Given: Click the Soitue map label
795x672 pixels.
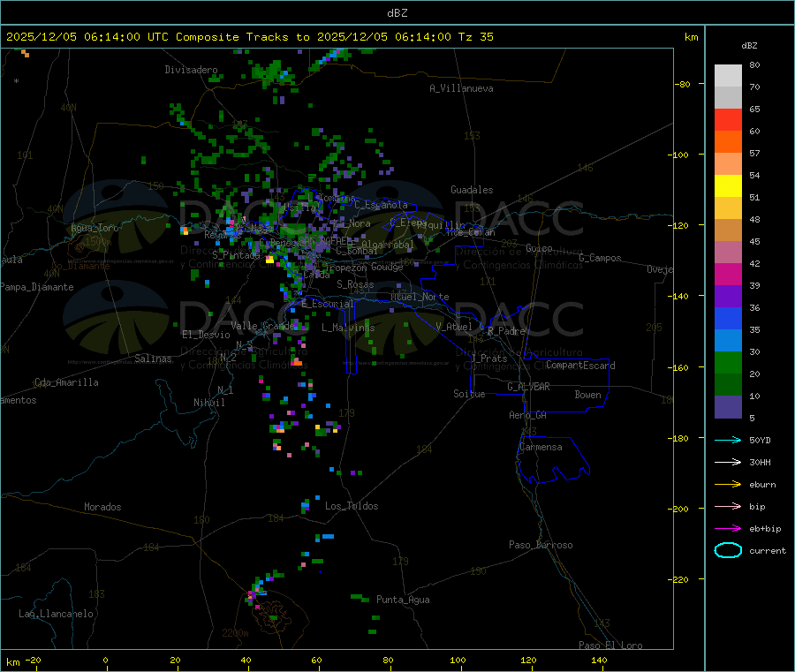Looking at the screenshot, I should tap(469, 394).
